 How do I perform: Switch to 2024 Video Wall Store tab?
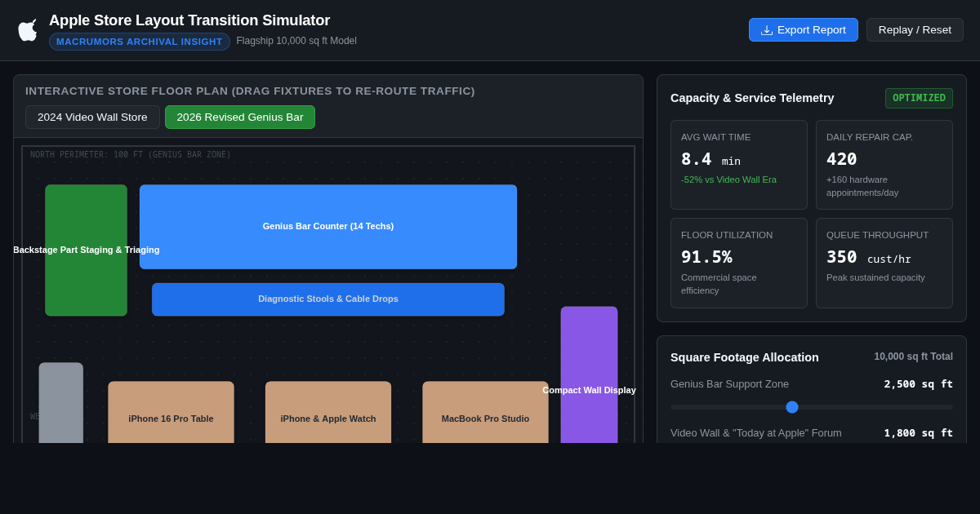[92, 117]
